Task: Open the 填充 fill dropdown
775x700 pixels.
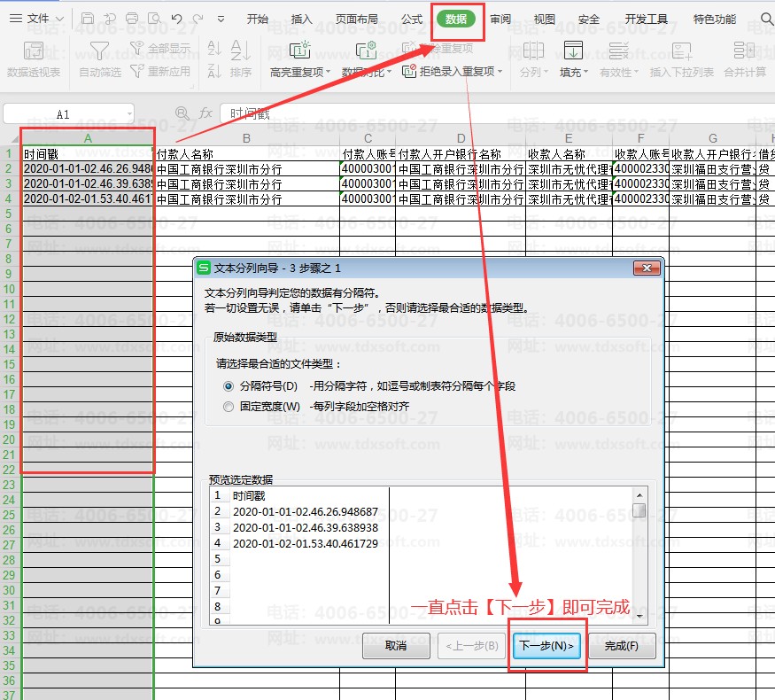Action: (585, 73)
